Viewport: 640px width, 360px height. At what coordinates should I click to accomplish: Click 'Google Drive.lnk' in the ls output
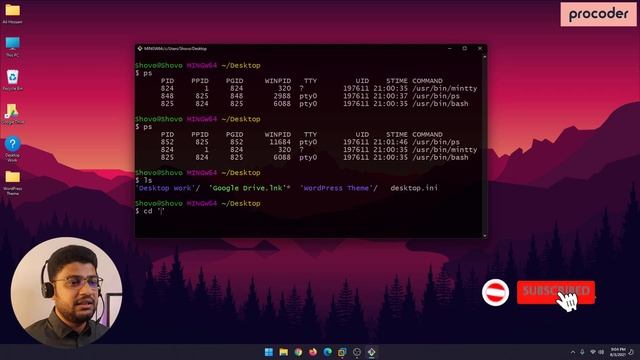click(x=249, y=188)
